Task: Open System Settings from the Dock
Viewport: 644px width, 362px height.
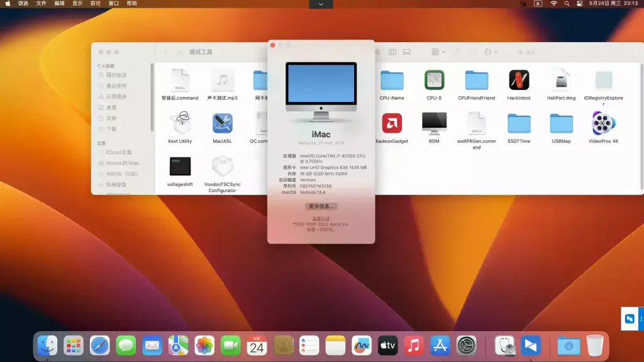Action: (466, 346)
